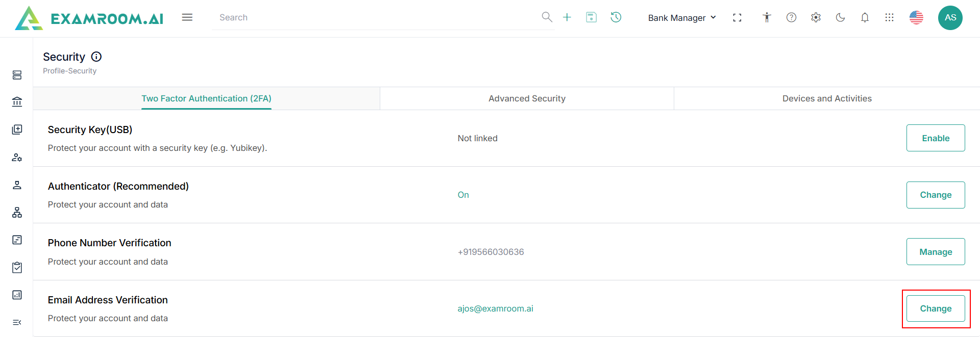
Task: Collapse the sidebar menu icon
Action: pos(17,322)
